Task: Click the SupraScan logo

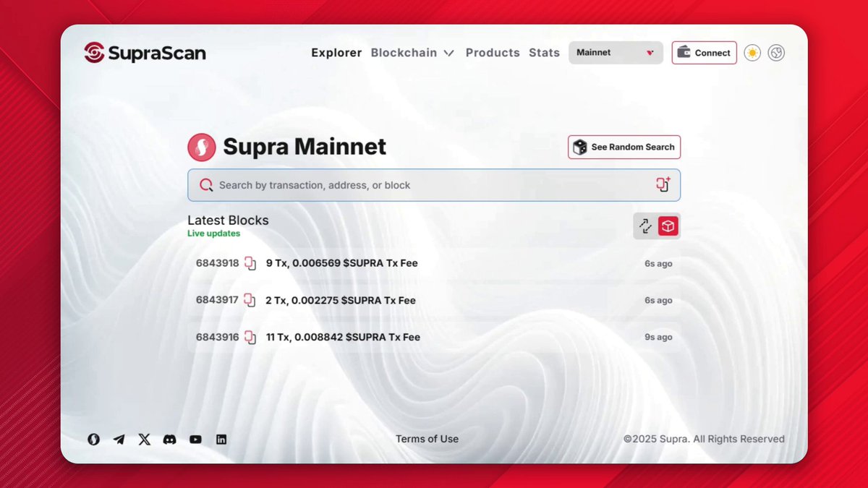Action: pyautogui.click(x=145, y=53)
